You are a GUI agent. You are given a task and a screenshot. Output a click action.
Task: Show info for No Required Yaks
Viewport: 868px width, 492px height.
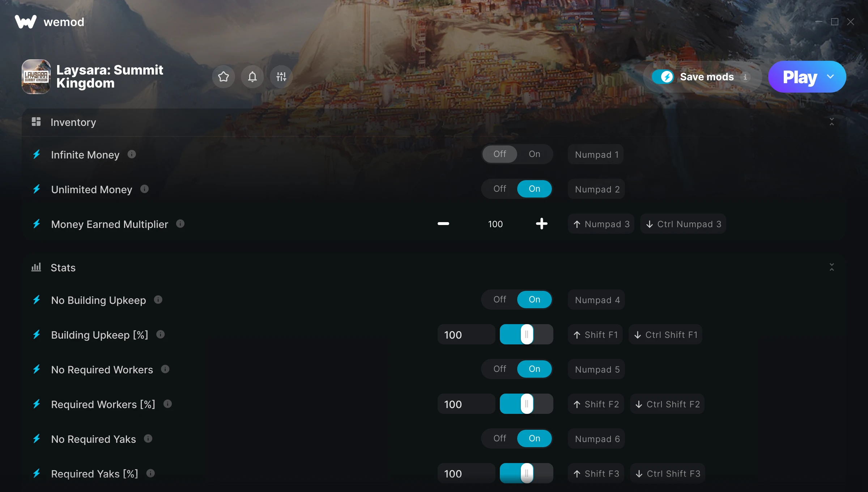coord(148,439)
